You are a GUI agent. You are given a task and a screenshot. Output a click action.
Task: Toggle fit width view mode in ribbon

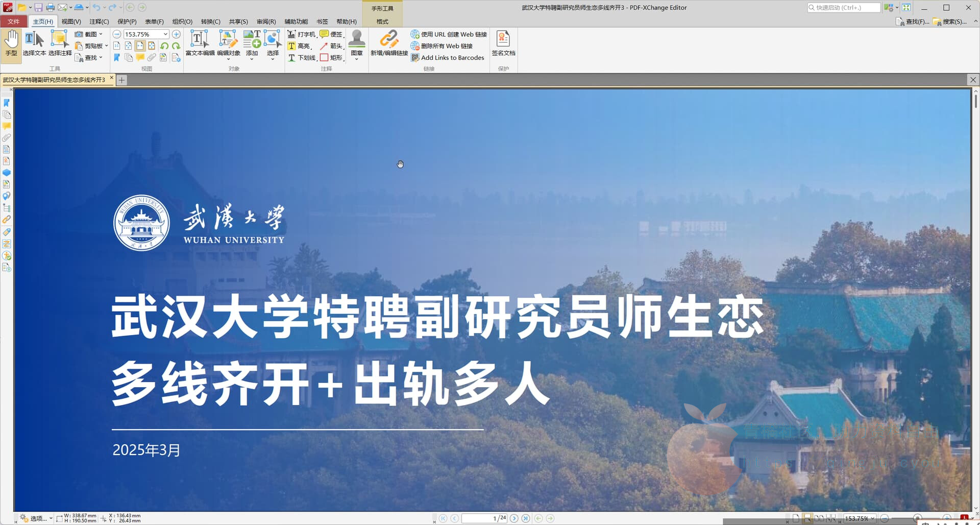tap(140, 46)
